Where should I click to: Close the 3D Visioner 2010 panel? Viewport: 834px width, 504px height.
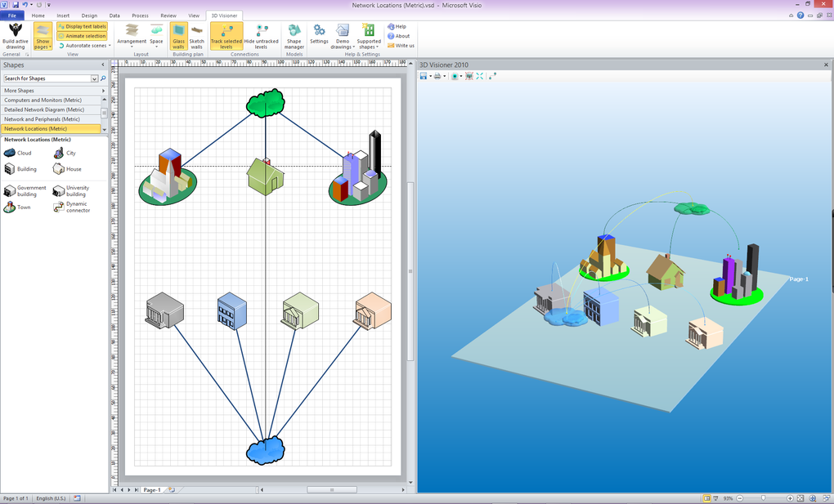[826, 65]
